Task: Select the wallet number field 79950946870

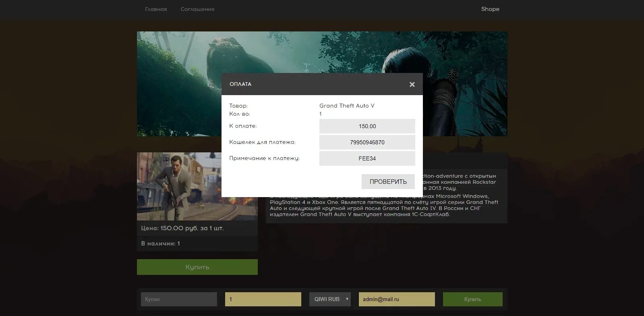Action: (367, 142)
